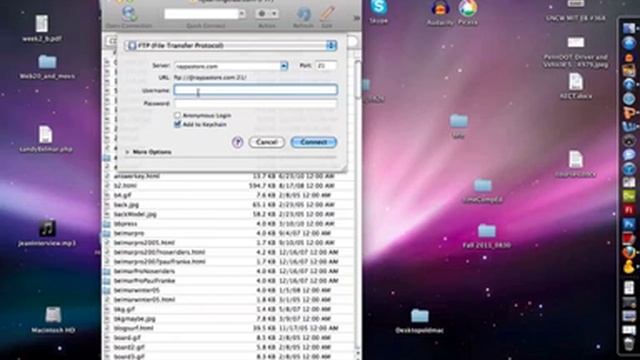This screenshot has height=360, width=640.
Task: Click the Connect button
Action: pos(313,142)
